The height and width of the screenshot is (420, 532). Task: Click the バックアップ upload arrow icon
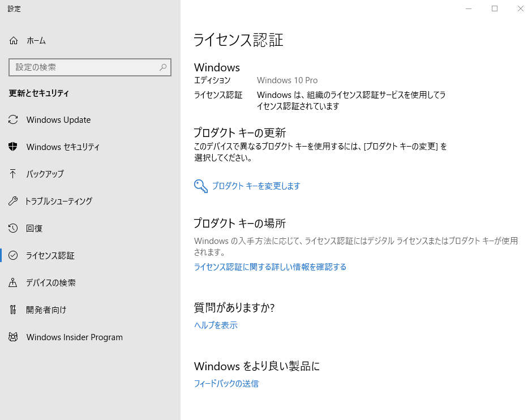click(x=13, y=174)
